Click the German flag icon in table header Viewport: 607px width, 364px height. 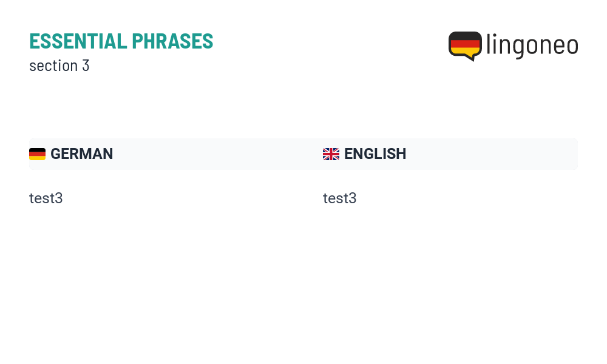(37, 154)
